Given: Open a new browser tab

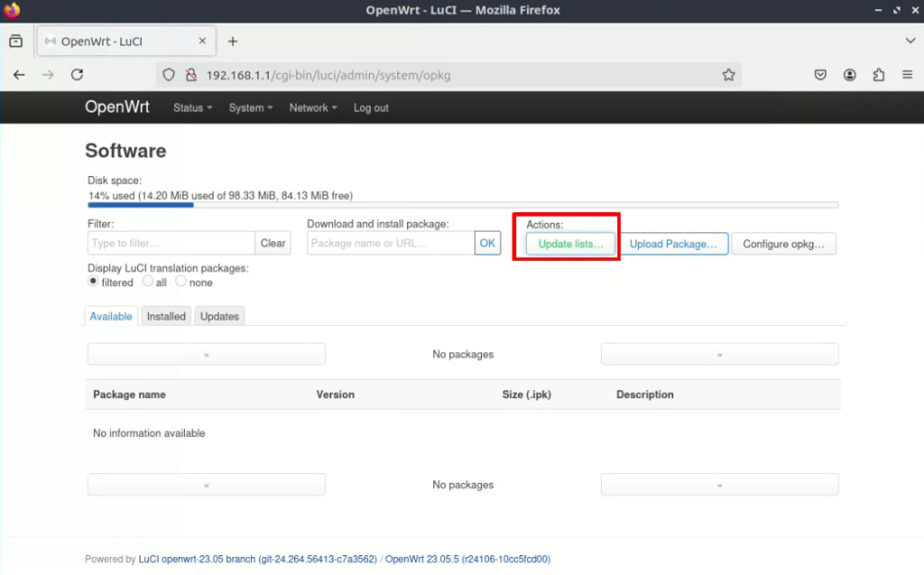Looking at the screenshot, I should (x=233, y=42).
